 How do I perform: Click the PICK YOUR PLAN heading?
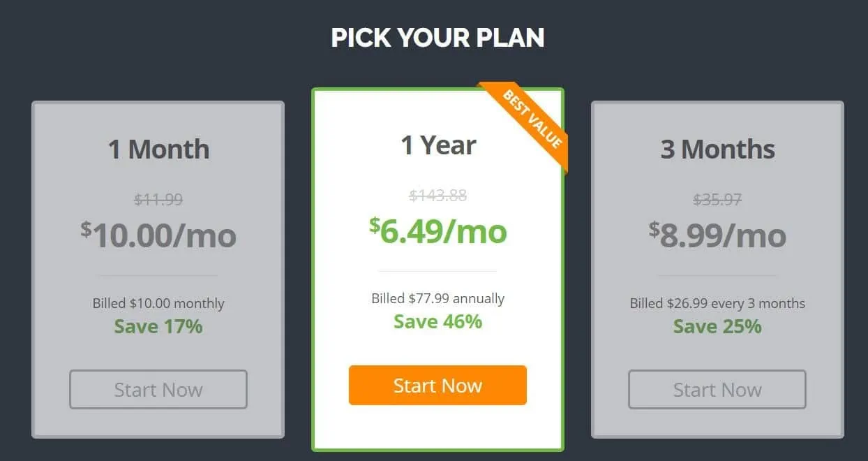pos(437,38)
